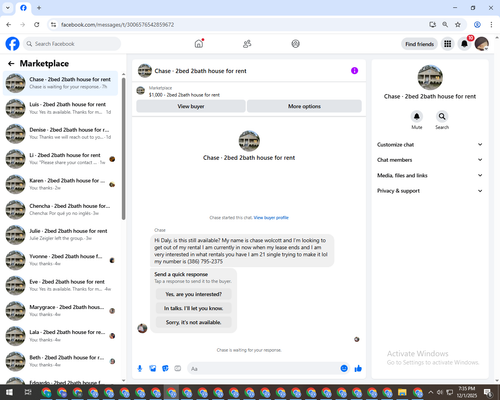The height and width of the screenshot is (400, 500).
Task: Expand Customize chat section
Action: [x=430, y=145]
